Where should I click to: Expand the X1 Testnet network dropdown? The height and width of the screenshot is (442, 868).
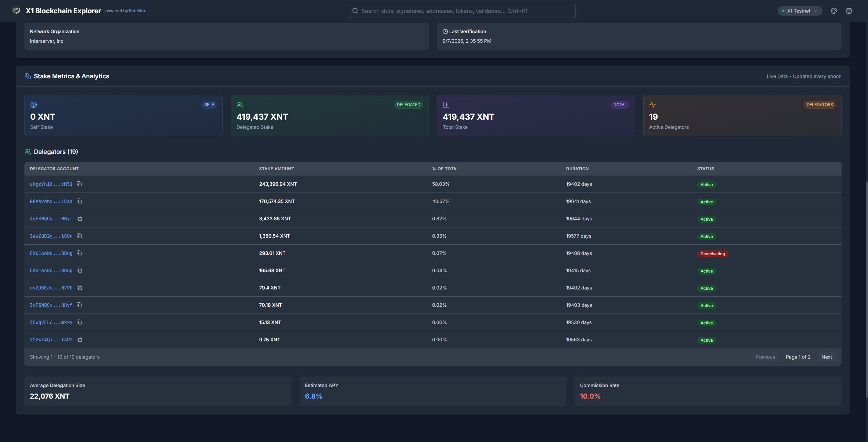coord(800,11)
